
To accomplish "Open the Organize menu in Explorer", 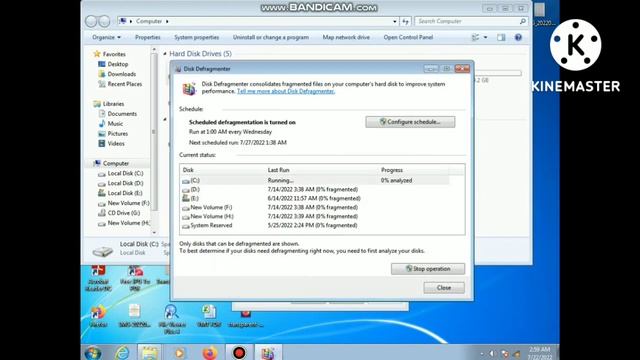I will pos(106,37).
